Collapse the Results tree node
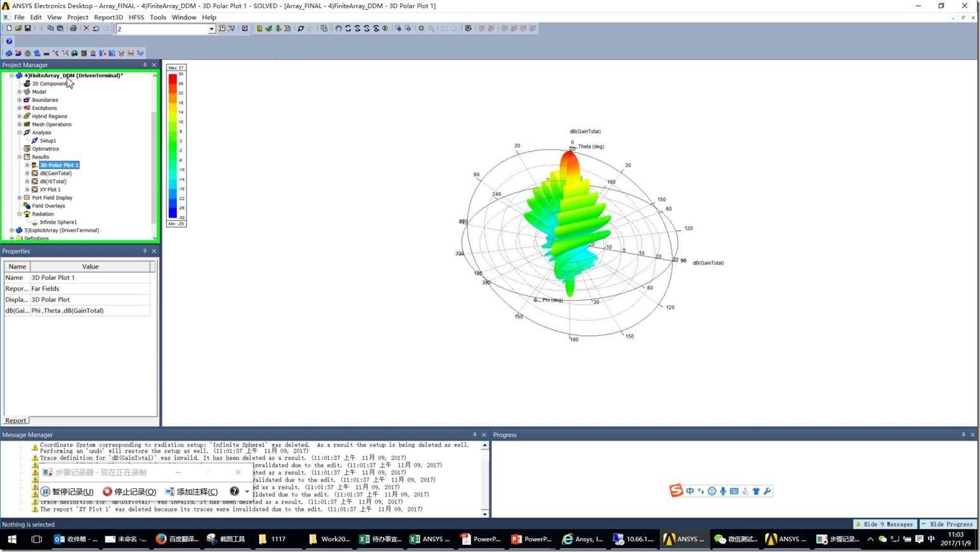The height and width of the screenshot is (552, 980). (19, 157)
